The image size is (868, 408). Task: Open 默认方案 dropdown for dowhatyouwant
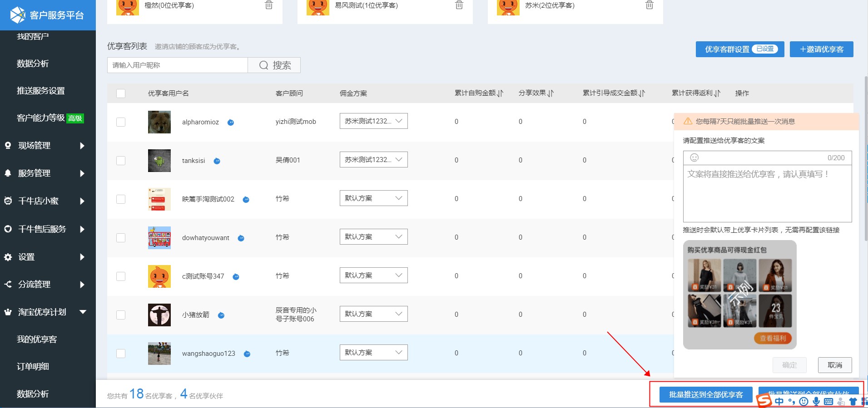point(373,237)
